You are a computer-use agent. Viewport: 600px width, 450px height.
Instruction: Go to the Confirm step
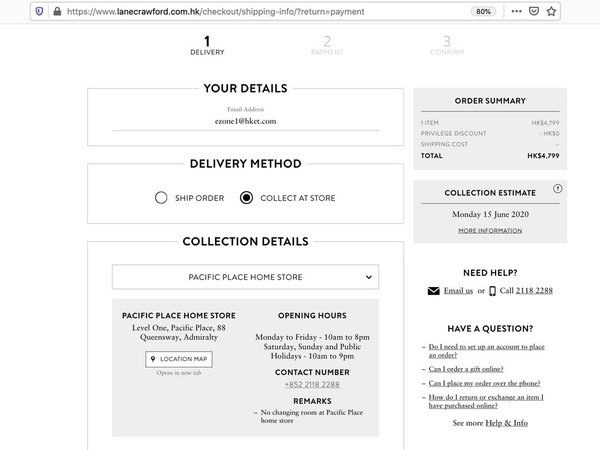(446, 44)
